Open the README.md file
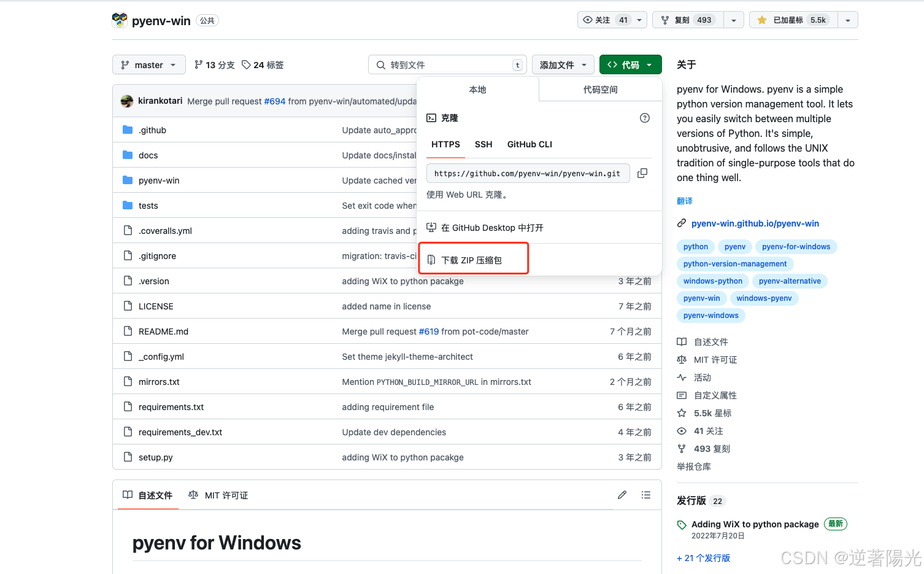The width and height of the screenshot is (924, 574). point(163,332)
